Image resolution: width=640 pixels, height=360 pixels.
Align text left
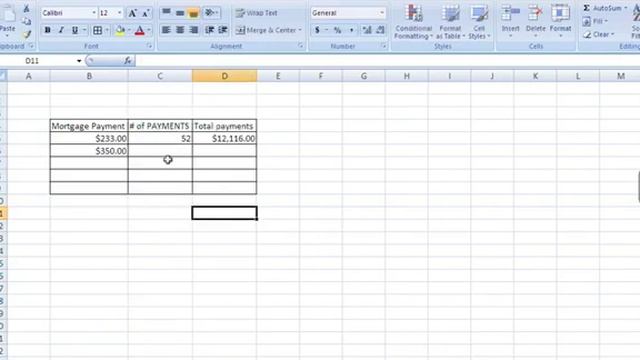tap(166, 30)
